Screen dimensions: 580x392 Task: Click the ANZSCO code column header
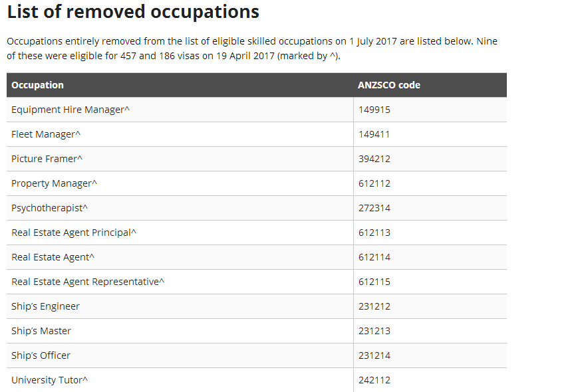coord(389,85)
